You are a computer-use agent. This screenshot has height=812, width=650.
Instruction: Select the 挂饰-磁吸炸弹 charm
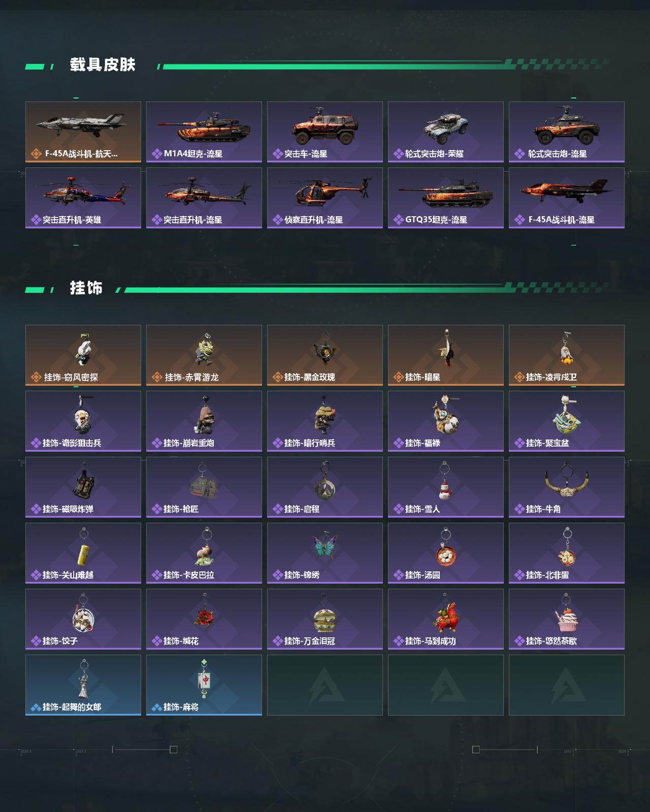(x=83, y=487)
